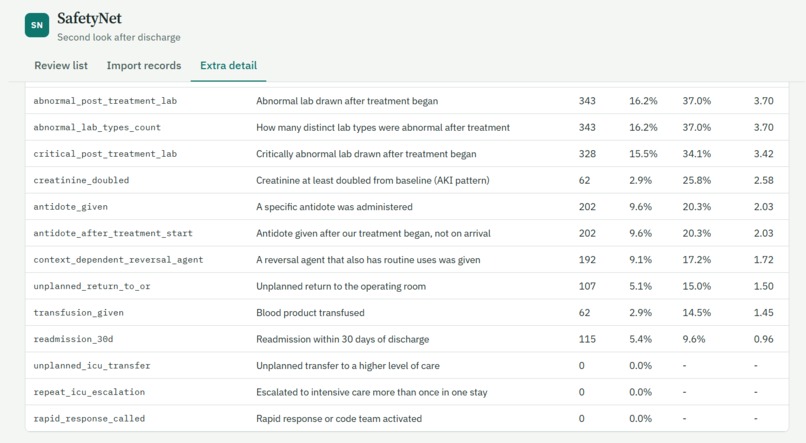This screenshot has height=443, width=806.
Task: Select the unplanned_return_to_or field name
Action: pyautogui.click(x=91, y=286)
